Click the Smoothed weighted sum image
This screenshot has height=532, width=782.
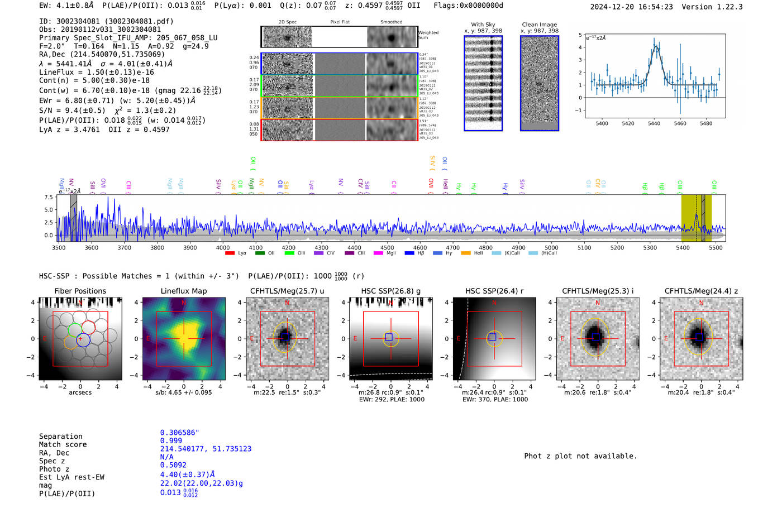[x=392, y=37]
